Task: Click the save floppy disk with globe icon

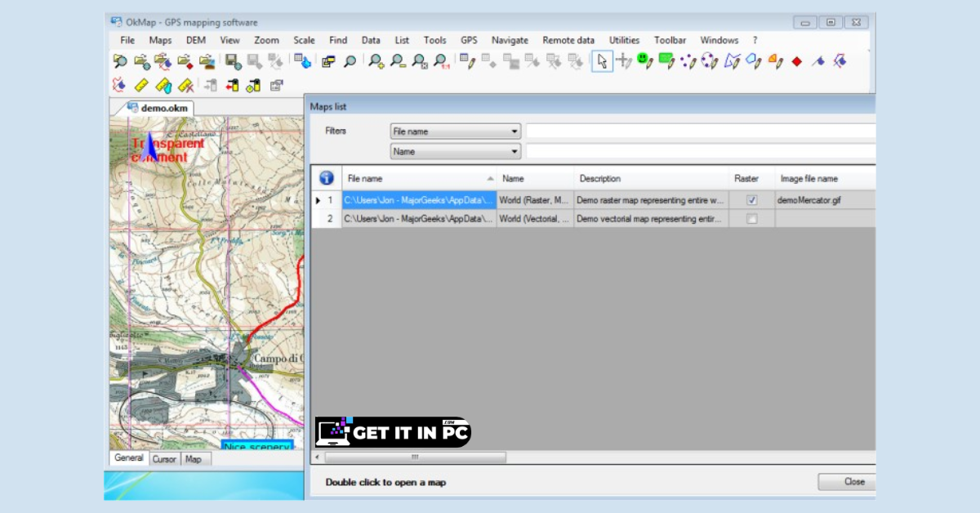Action: [x=233, y=60]
